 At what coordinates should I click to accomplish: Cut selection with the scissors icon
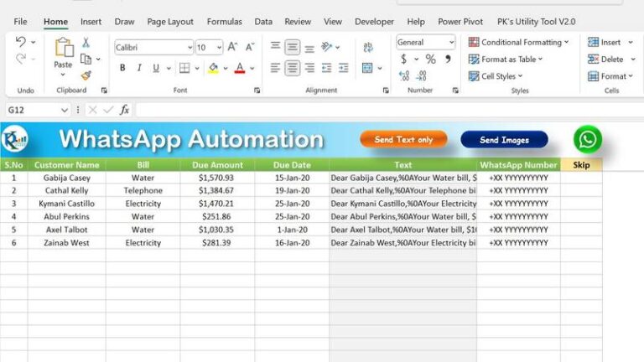[x=86, y=42]
